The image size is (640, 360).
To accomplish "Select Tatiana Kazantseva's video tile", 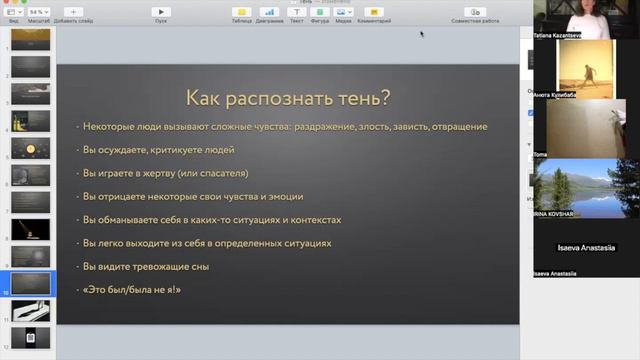I will tap(587, 20).
